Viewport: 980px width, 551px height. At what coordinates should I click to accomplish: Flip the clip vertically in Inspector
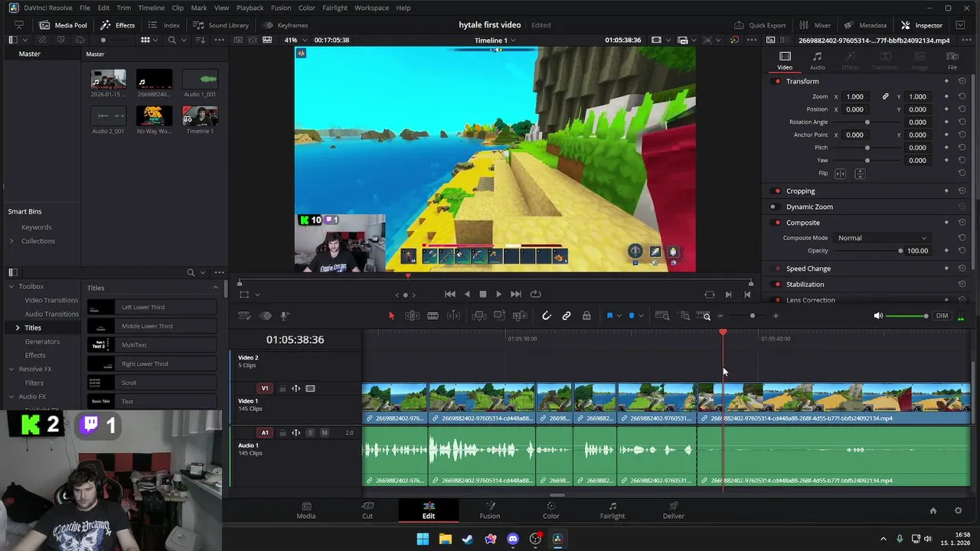pos(860,174)
